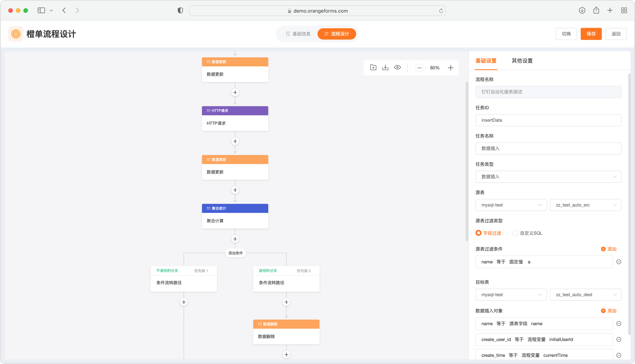Viewport: 635px width, 364px height.
Task: Click plus node below 聚合计算 node
Action: (235, 239)
